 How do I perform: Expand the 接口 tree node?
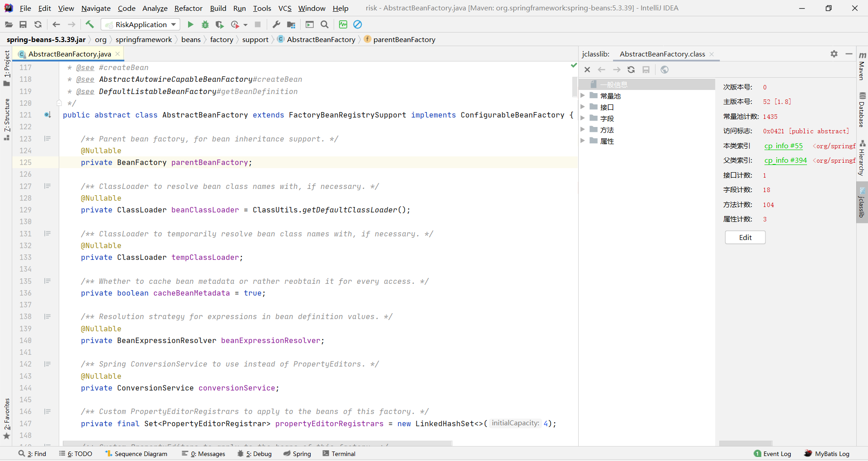coord(583,107)
